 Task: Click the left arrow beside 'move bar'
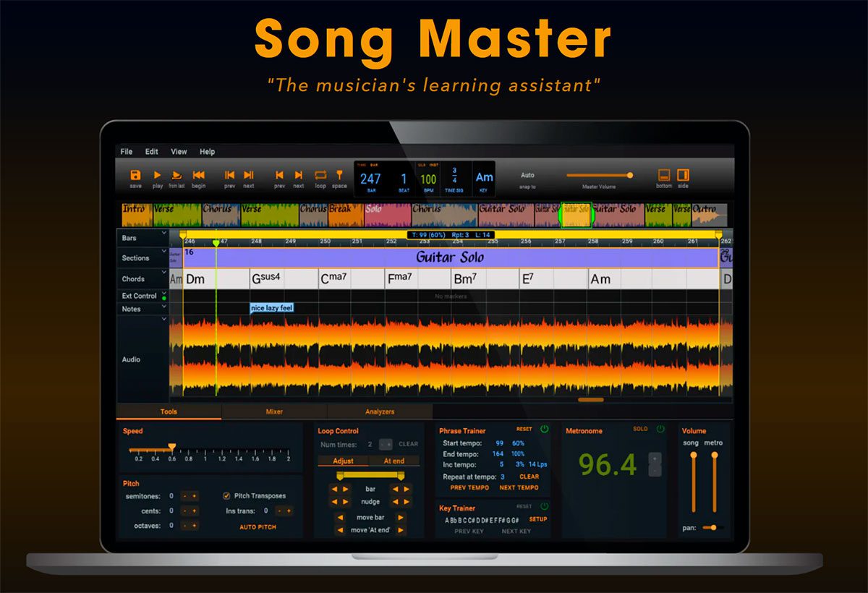coord(339,517)
